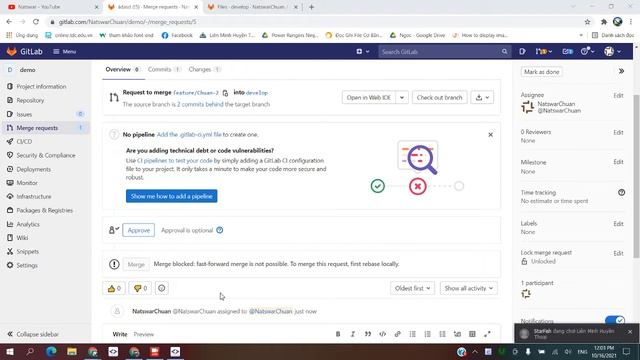The width and height of the screenshot is (640, 360).
Task: Click the GitLab fox logo
Action: coord(12,51)
